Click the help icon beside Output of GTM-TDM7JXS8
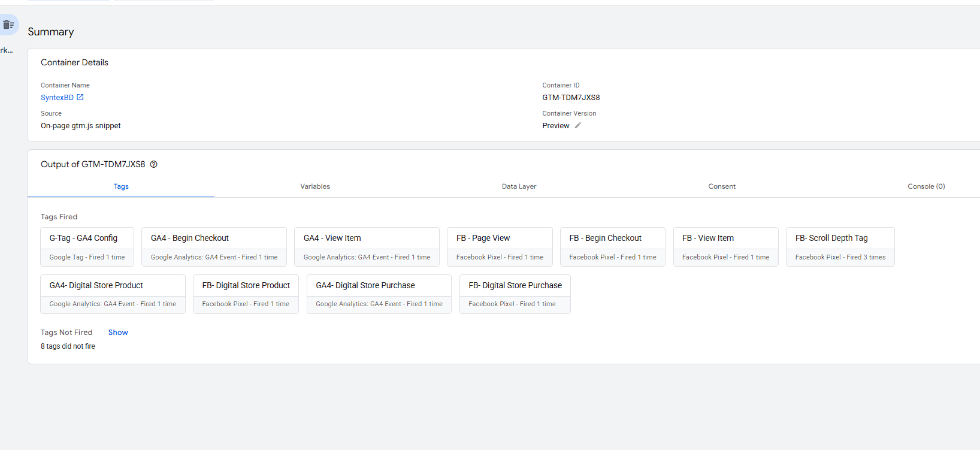 coord(154,164)
